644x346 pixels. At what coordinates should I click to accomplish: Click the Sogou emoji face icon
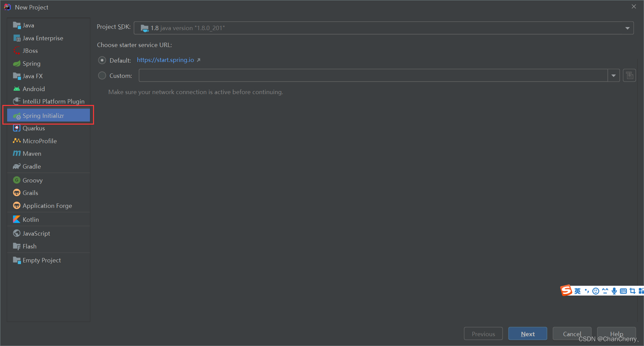pos(596,291)
